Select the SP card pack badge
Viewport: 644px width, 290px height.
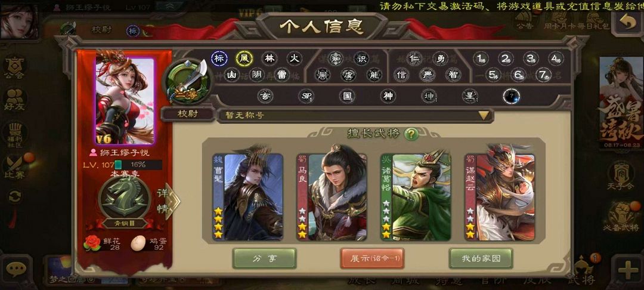(x=306, y=96)
